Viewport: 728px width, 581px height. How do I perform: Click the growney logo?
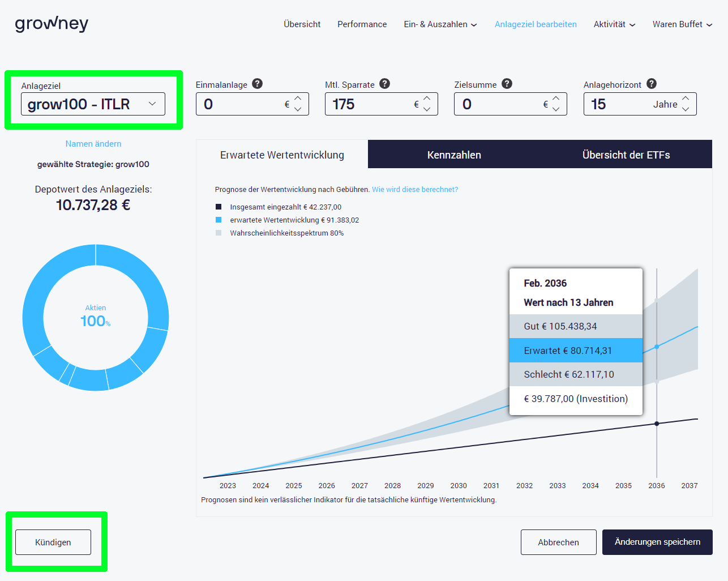pyautogui.click(x=52, y=24)
